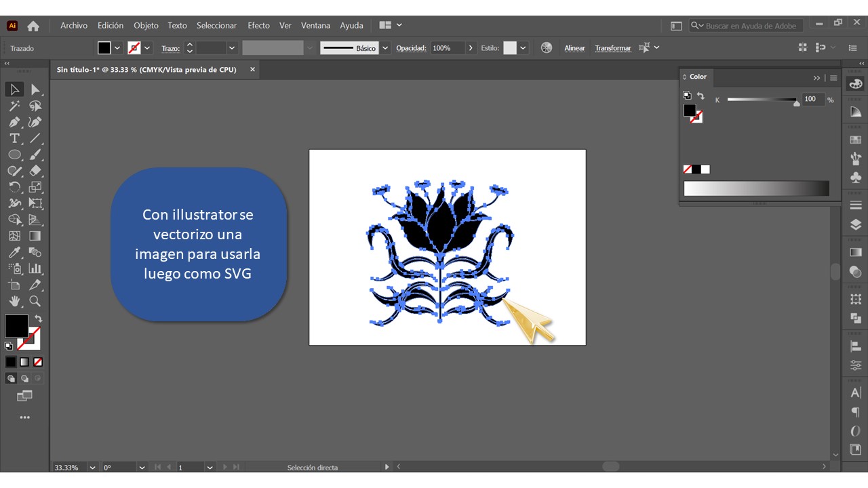
Task: Open the Layers panel icon
Action: 856,224
